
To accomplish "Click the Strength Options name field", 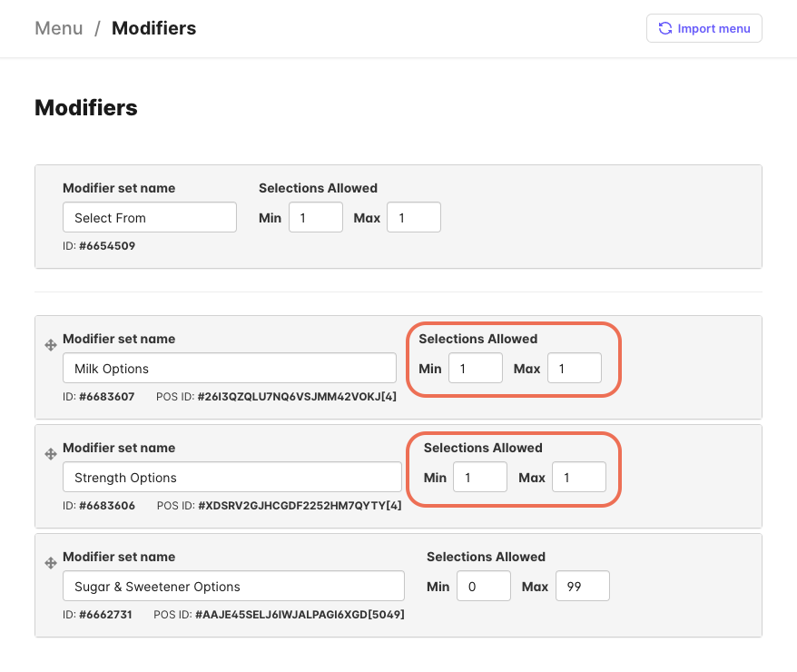I will pos(231,477).
